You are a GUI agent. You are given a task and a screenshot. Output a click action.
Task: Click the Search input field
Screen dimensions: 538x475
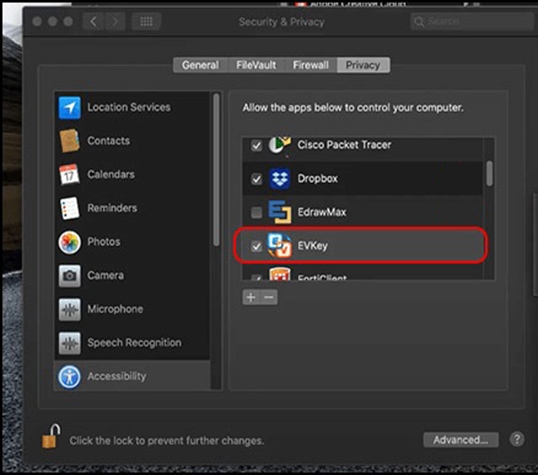pyautogui.click(x=472, y=22)
